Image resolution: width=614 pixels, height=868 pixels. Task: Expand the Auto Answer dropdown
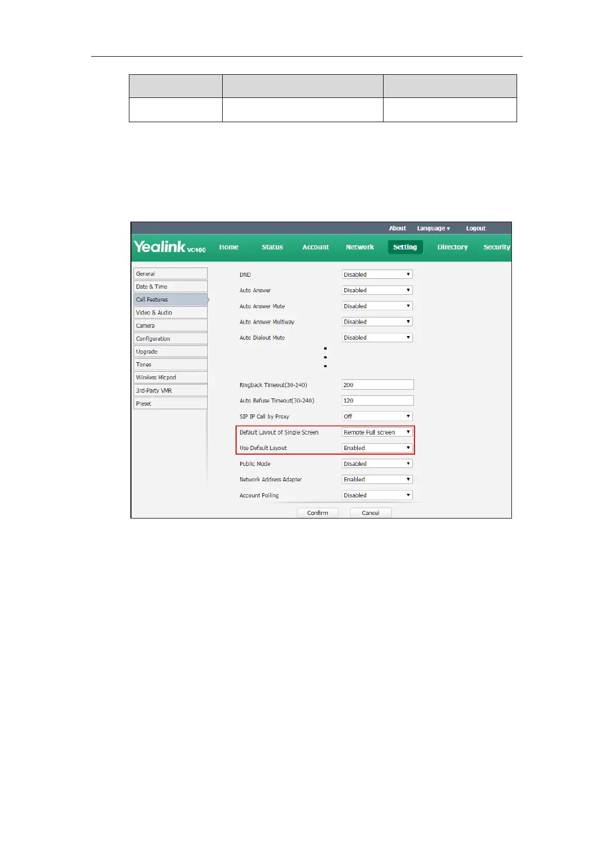click(x=377, y=290)
